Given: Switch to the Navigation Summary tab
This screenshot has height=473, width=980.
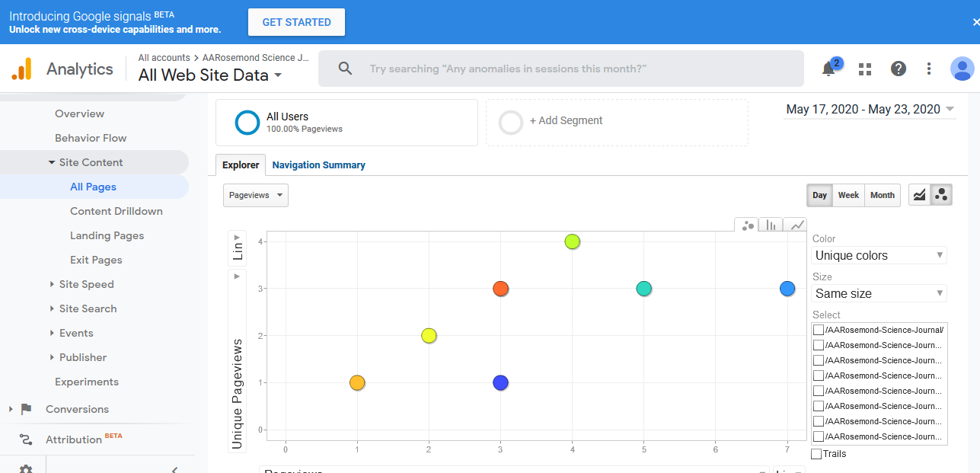Looking at the screenshot, I should [318, 165].
